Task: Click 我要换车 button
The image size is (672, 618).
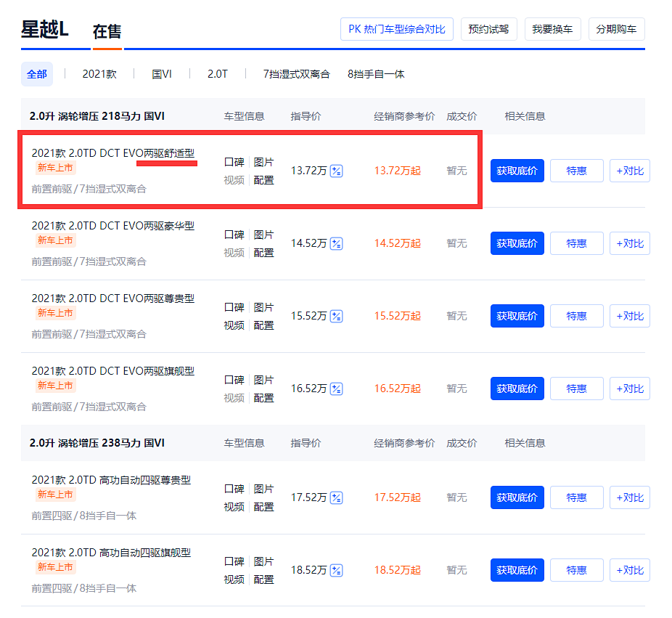Action: pyautogui.click(x=553, y=29)
